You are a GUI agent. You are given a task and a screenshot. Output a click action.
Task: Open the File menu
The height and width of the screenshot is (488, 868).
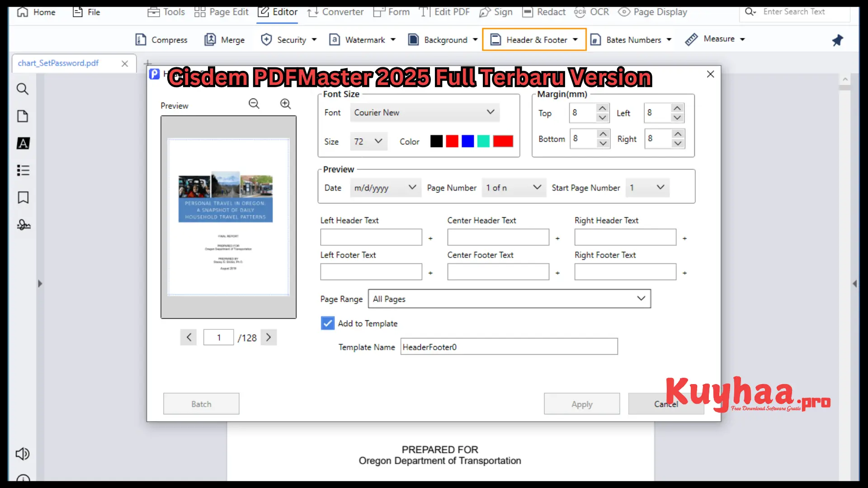coord(86,12)
